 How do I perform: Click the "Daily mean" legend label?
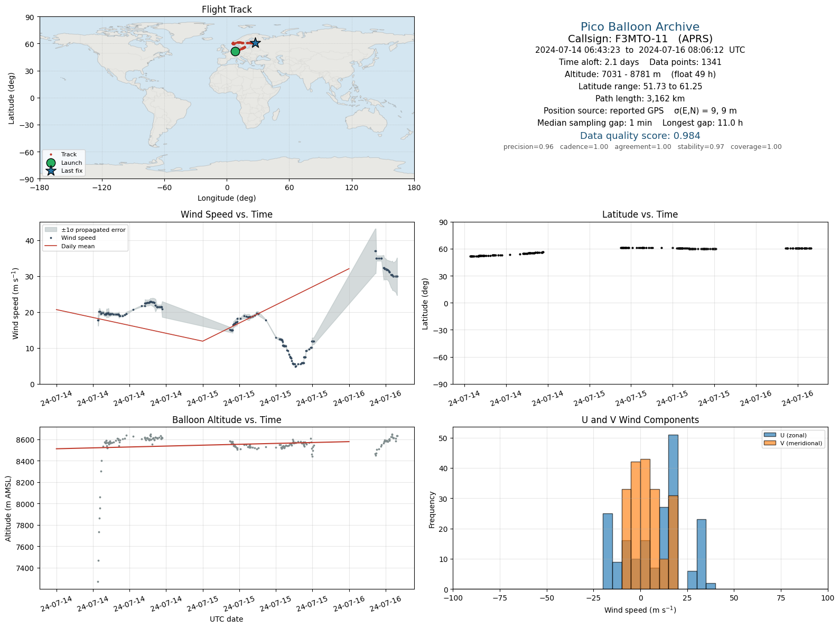78,246
